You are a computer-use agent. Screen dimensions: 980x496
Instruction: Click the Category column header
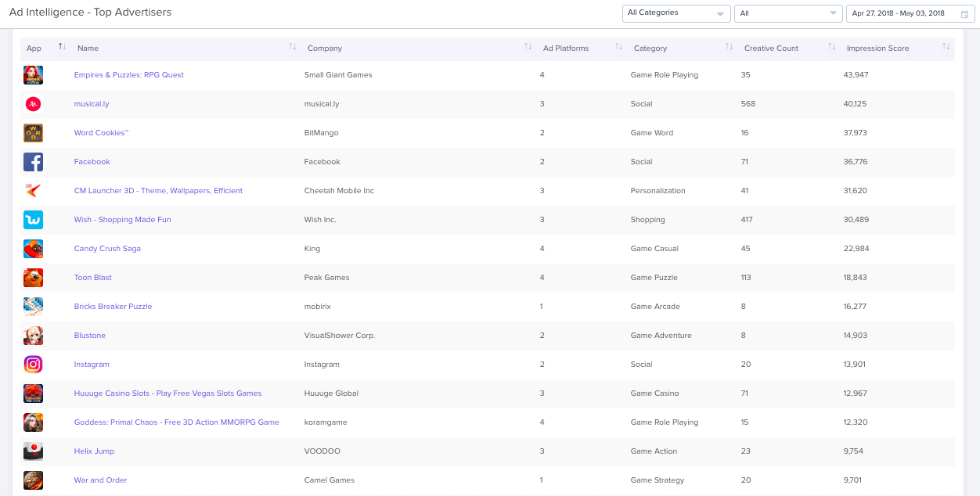click(650, 49)
